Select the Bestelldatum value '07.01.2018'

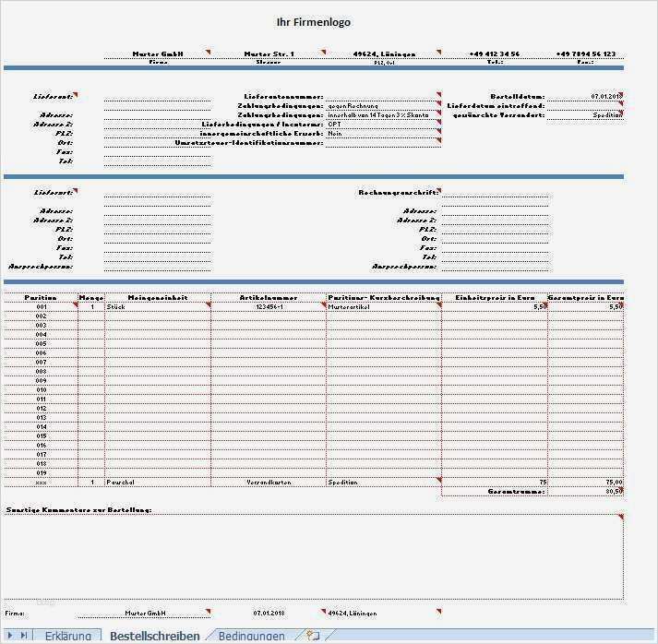pos(585,97)
